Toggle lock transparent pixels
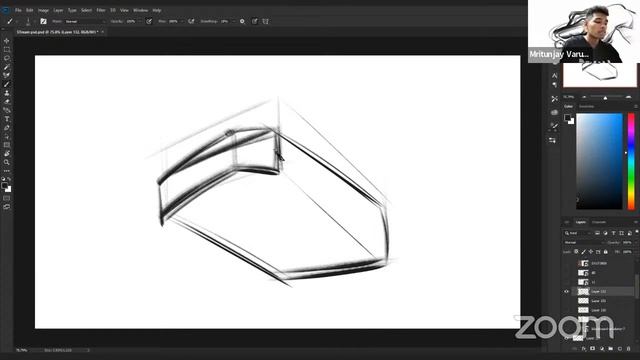Image resolution: width=640 pixels, height=360 pixels. point(576,252)
